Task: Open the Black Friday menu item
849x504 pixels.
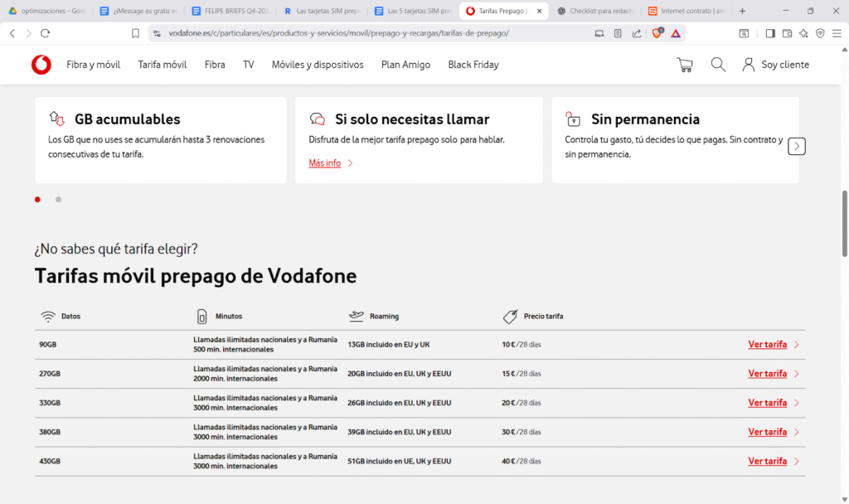Action: 473,65
